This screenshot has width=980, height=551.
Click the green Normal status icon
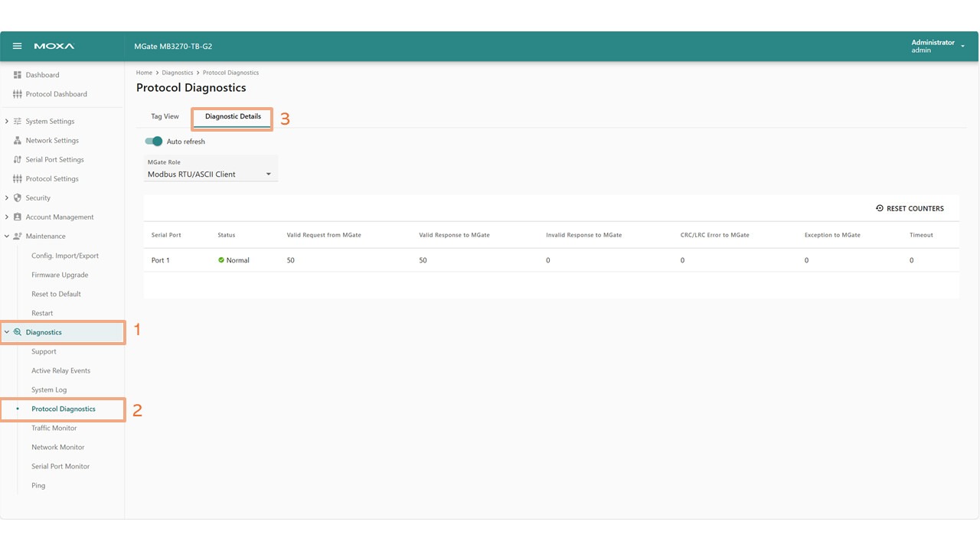221,260
